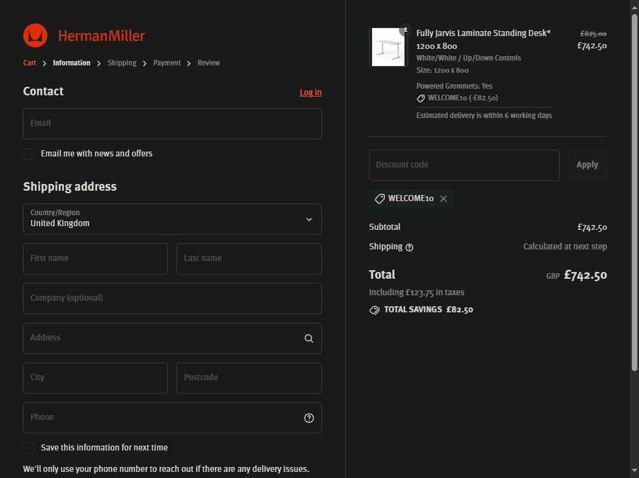Focus the Phone field
The width and height of the screenshot is (639, 478).
coord(172,418)
